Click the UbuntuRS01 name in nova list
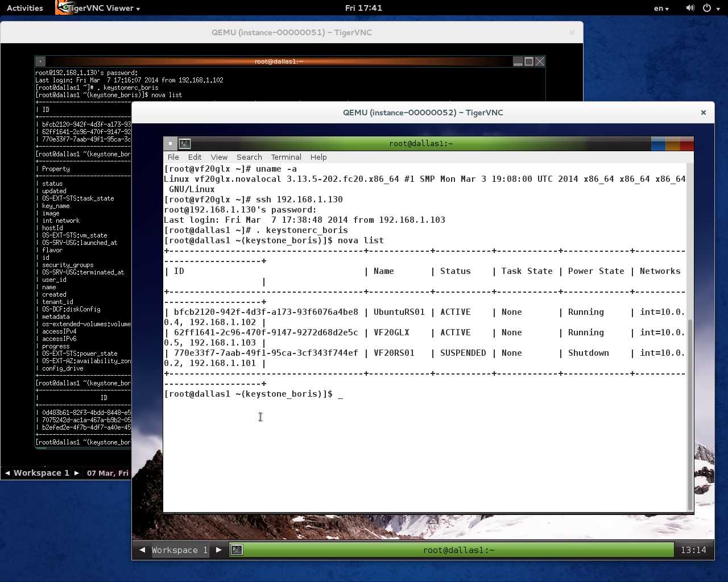The image size is (728, 582). pyautogui.click(x=399, y=312)
